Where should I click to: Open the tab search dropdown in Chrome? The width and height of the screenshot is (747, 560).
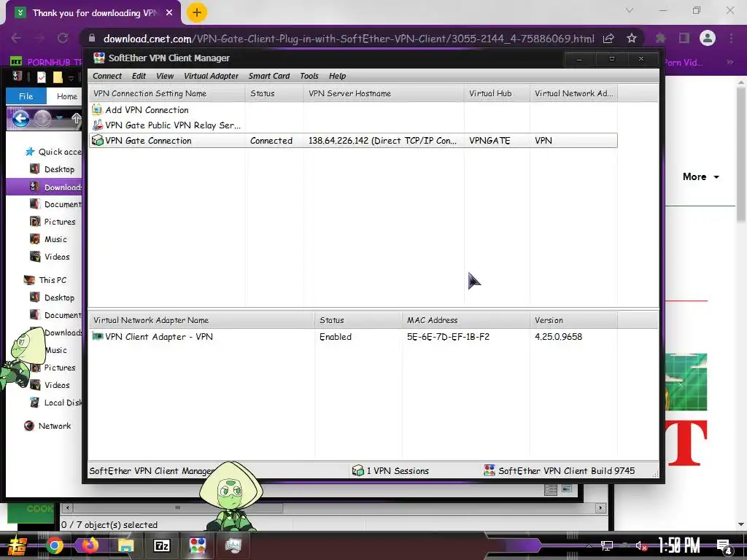point(630,10)
